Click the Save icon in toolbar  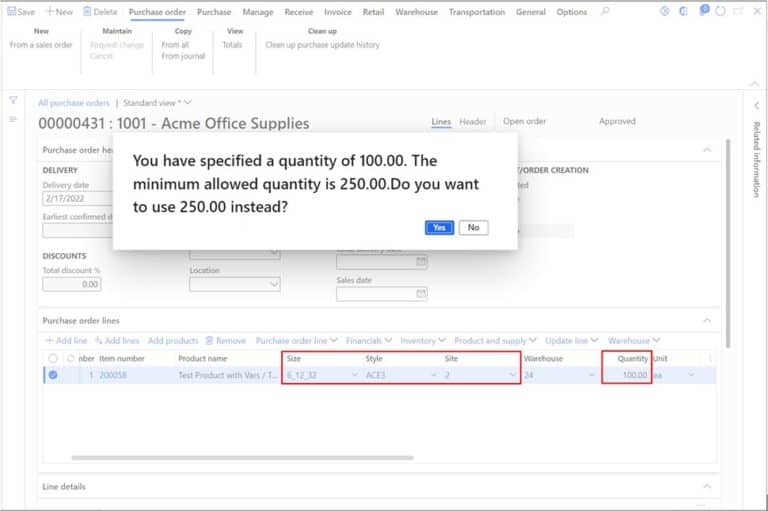(12, 12)
